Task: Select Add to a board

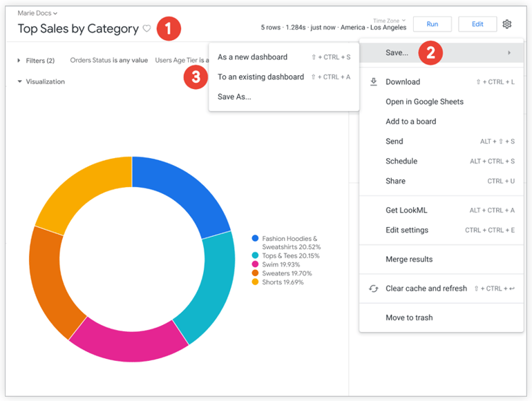Action: tap(441, 121)
